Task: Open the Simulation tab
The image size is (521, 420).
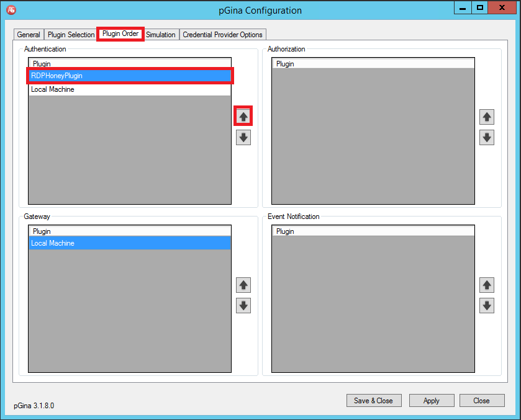Action: [x=161, y=35]
